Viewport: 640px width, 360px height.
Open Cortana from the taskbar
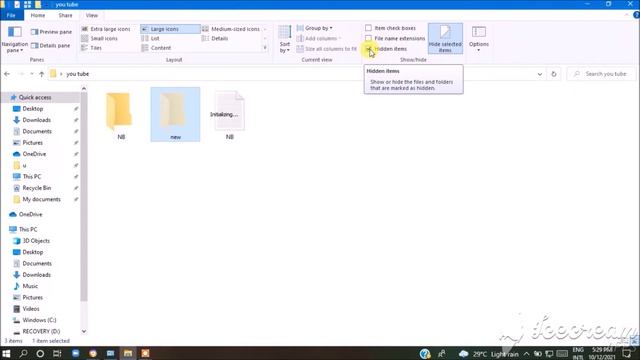[40, 353]
